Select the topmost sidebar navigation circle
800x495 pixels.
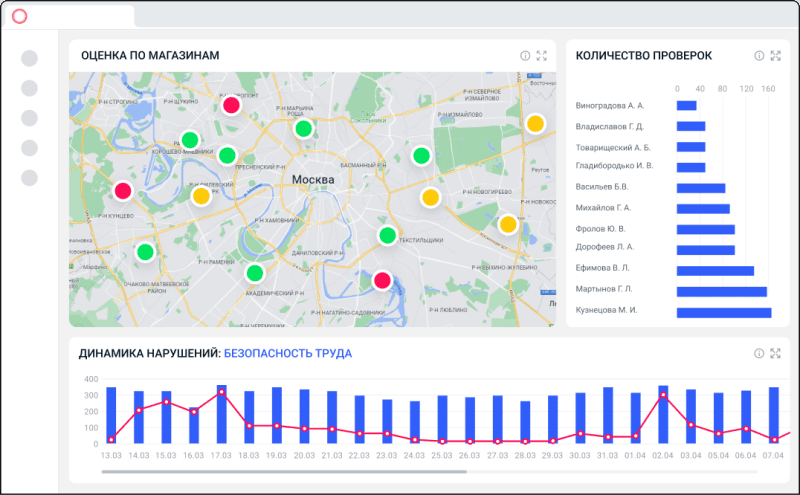coord(29,59)
